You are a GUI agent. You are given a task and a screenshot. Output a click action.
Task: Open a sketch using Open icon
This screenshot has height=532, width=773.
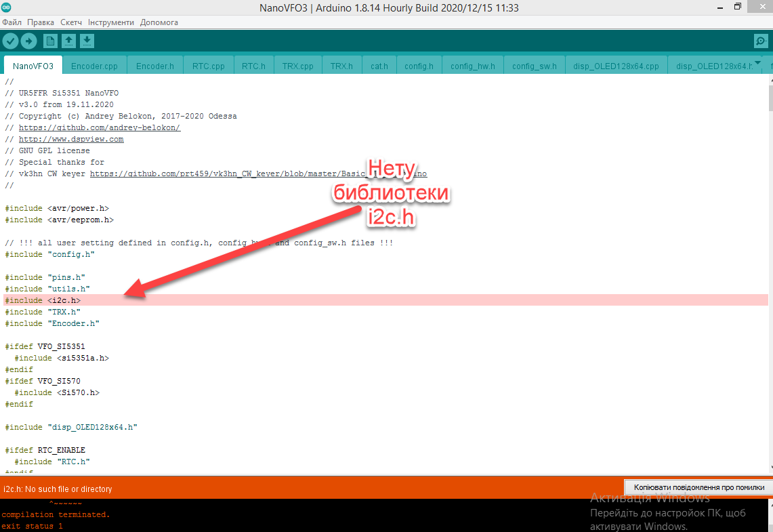(68, 41)
